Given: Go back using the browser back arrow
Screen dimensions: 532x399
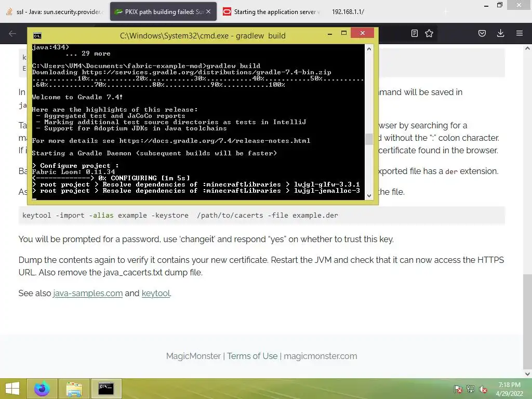Looking at the screenshot, I should (12, 33).
